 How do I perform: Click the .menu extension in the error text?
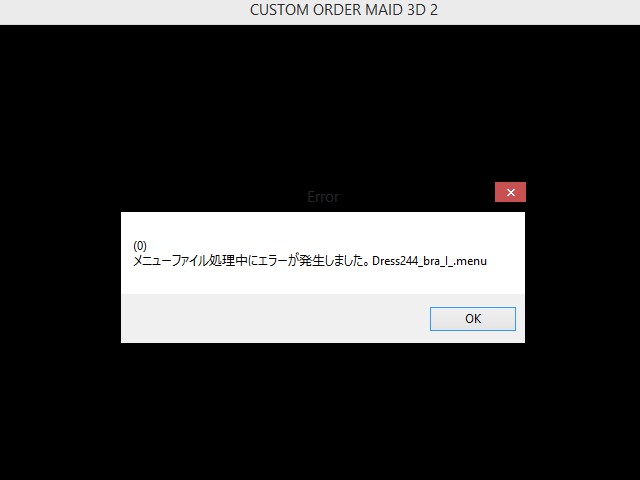(470, 261)
